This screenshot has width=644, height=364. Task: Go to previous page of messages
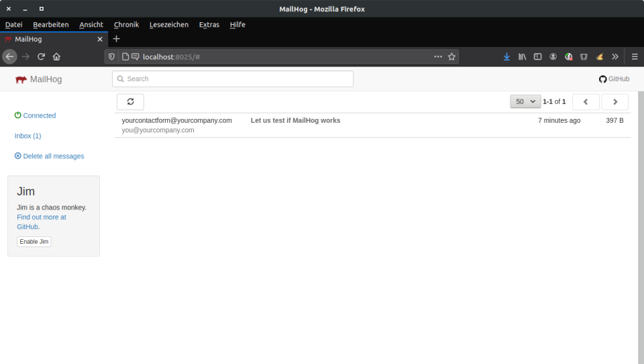pos(585,101)
